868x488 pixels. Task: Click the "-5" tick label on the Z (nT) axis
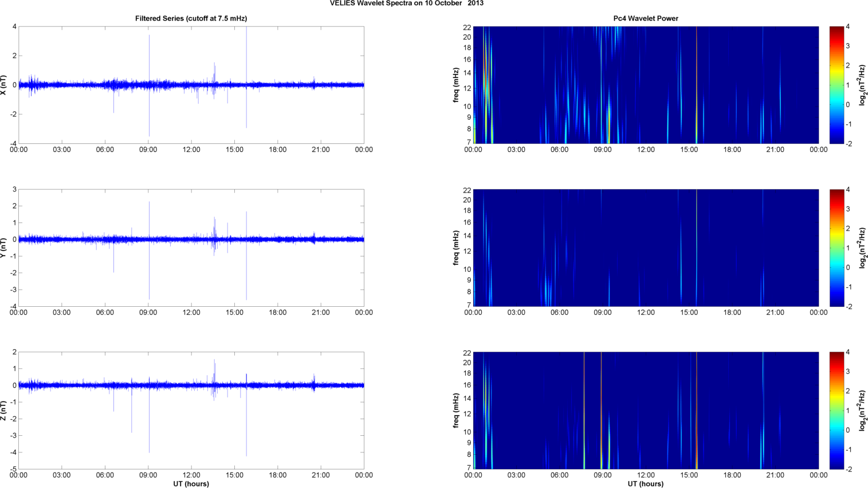13,469
